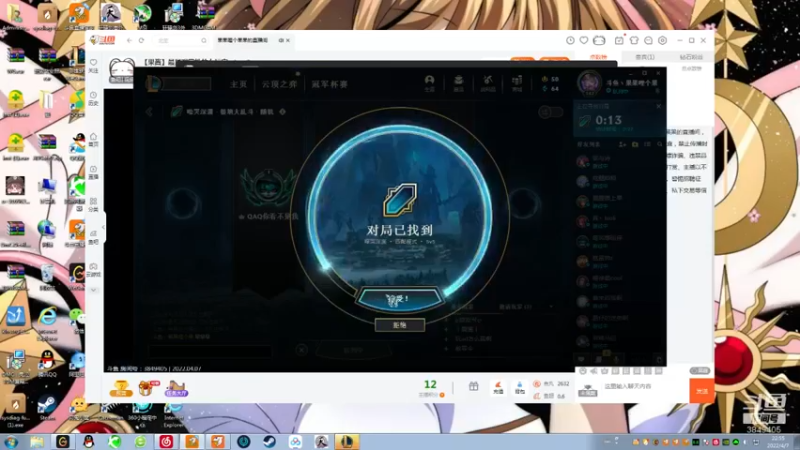
Task: Click the back arrow in game lobby
Action: pyautogui.click(x=149, y=112)
